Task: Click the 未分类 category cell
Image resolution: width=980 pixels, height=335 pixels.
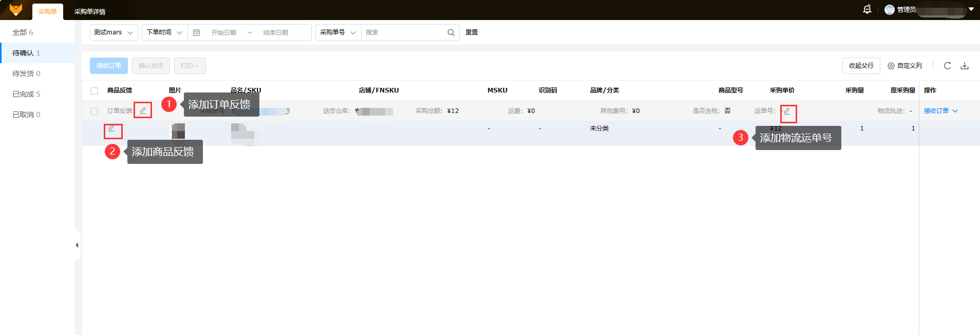Action: tap(599, 128)
